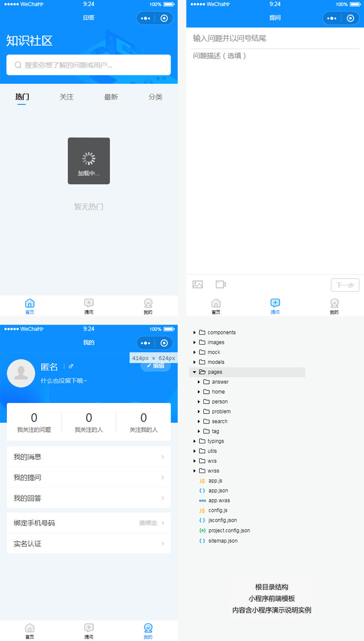Click the 编辑 edit profile button
This screenshot has width=364, height=641.
point(156,366)
